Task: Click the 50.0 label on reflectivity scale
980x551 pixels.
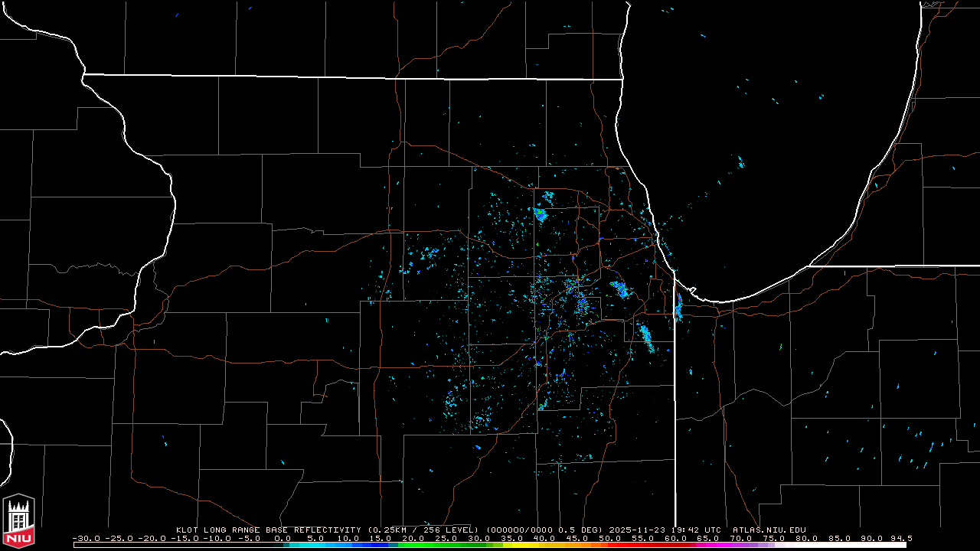Action: point(609,538)
